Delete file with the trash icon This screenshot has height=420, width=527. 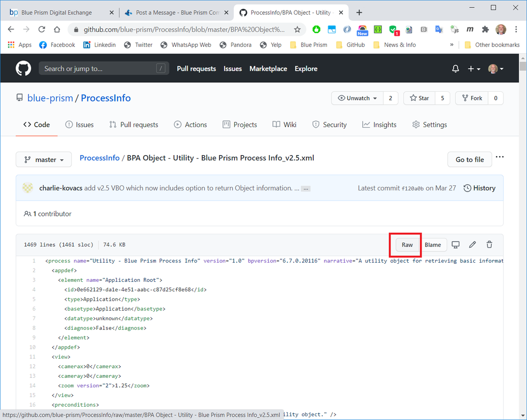pyautogui.click(x=490, y=245)
